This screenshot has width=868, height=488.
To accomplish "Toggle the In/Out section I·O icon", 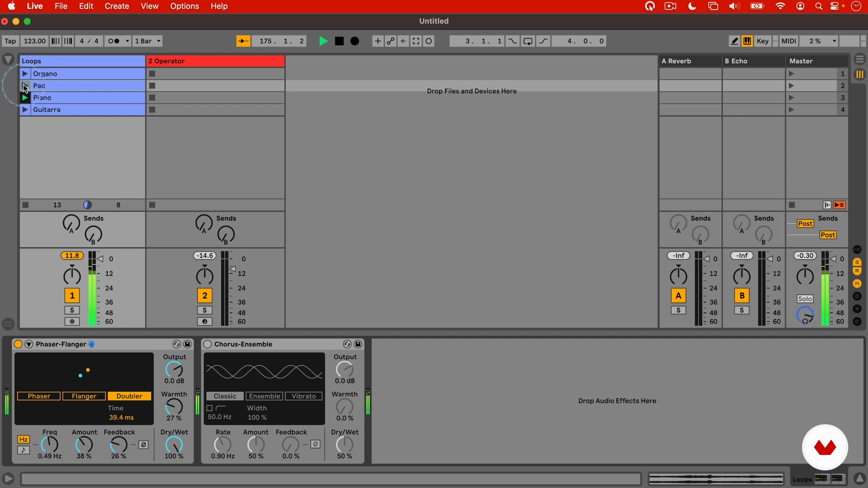I will 857,250.
